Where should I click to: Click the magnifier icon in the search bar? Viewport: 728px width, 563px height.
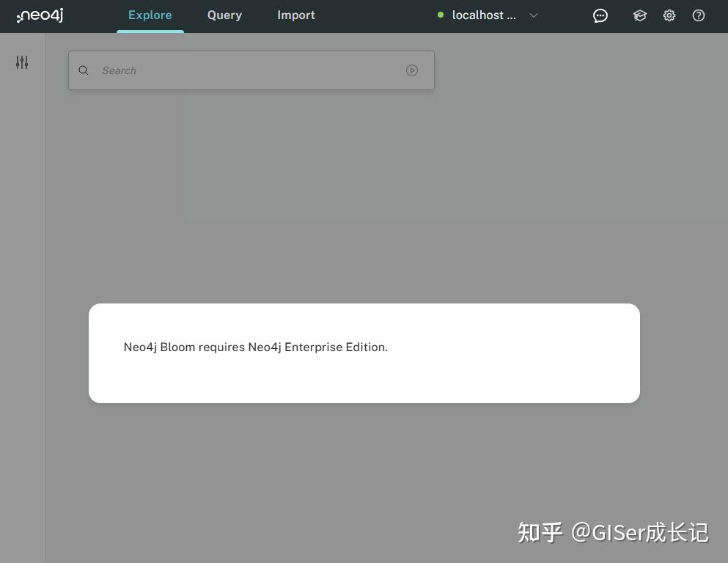click(83, 70)
